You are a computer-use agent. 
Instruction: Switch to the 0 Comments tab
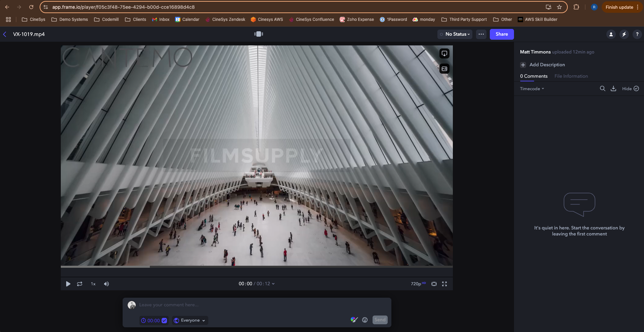(534, 76)
